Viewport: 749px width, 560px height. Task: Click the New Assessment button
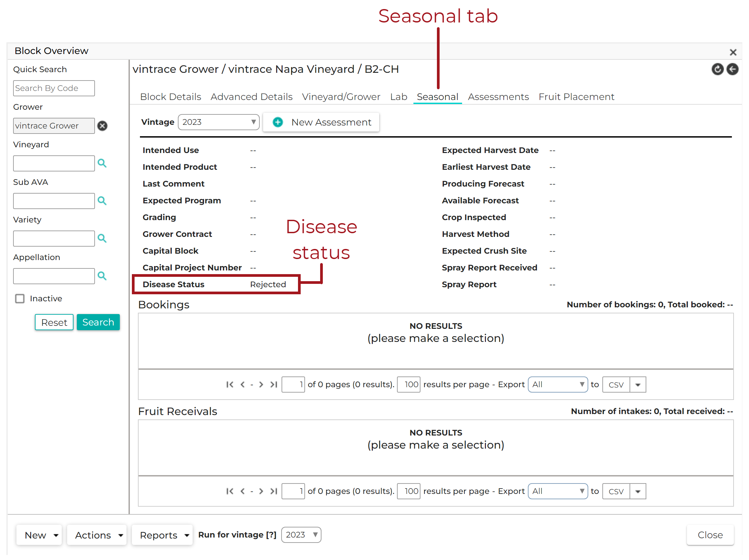pos(321,122)
